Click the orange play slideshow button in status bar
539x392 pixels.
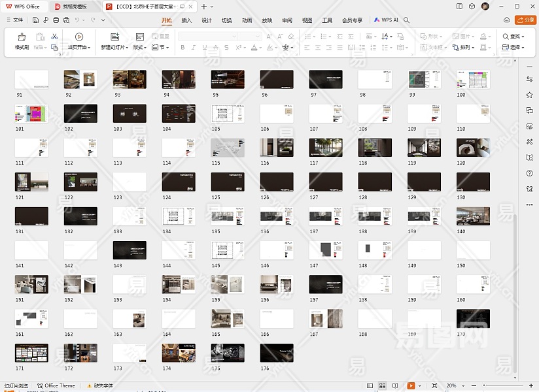[x=411, y=386]
